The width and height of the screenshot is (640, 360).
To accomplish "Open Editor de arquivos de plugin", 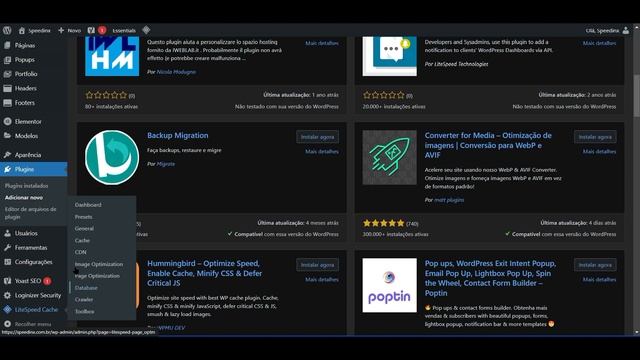I will point(31,213).
